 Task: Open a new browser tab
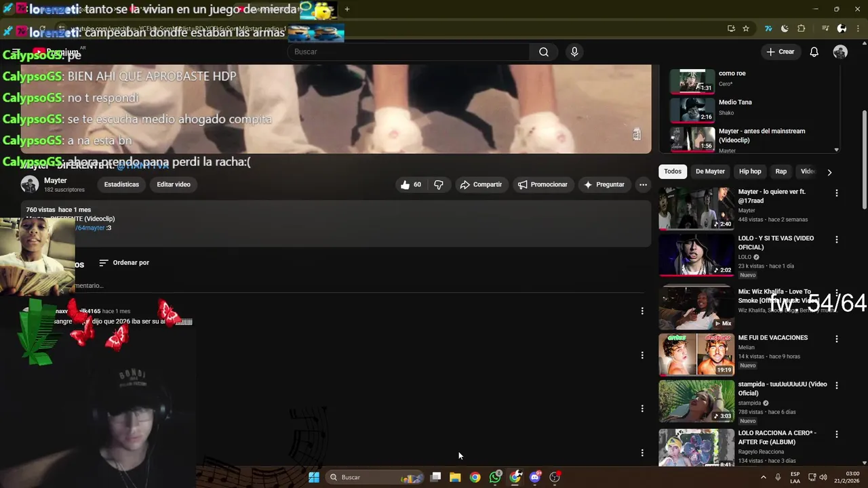[x=347, y=9]
